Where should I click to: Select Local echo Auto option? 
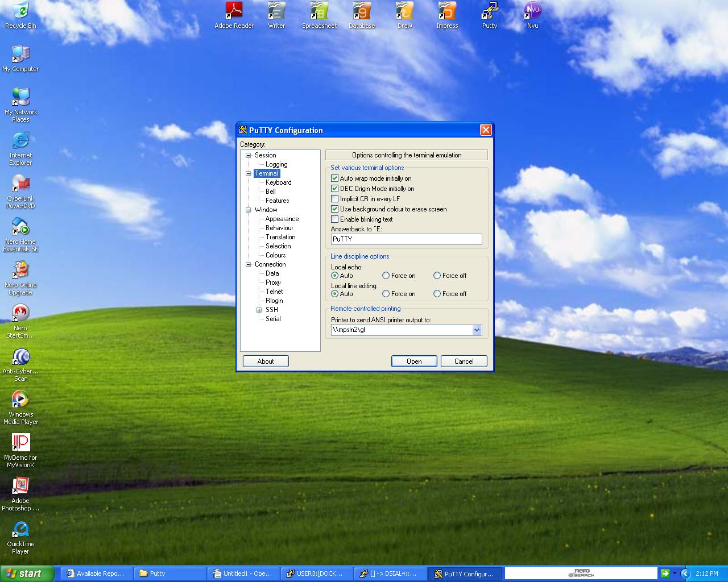[334, 276]
